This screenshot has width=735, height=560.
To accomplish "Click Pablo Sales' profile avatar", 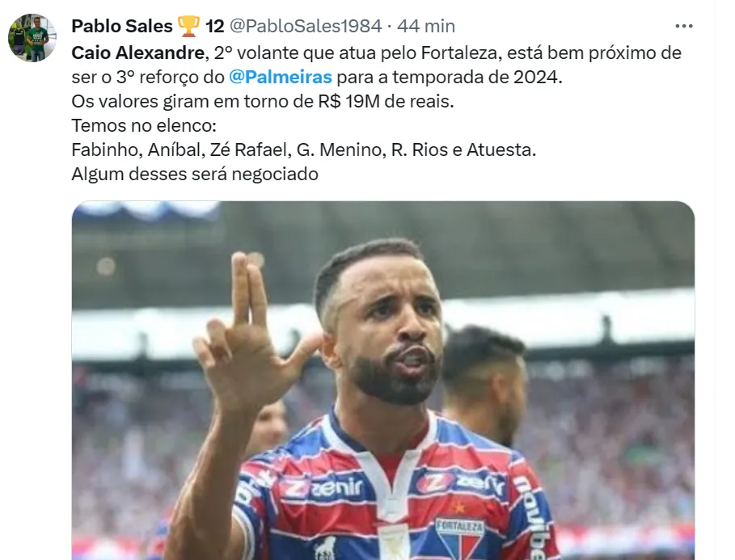I will [32, 38].
